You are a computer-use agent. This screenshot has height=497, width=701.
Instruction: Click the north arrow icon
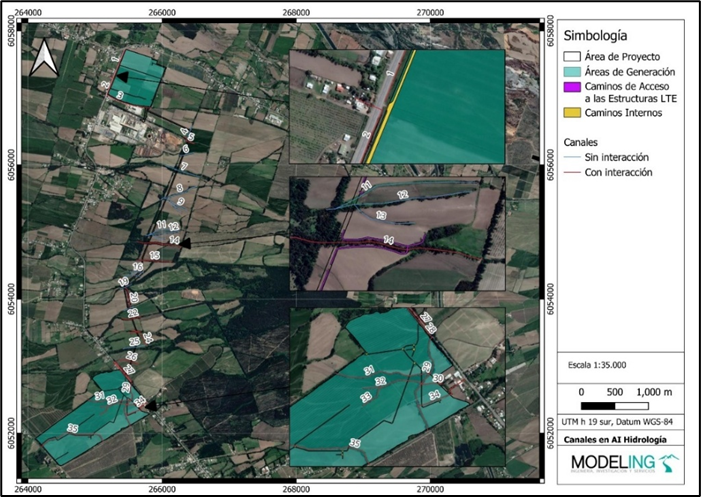click(x=44, y=59)
